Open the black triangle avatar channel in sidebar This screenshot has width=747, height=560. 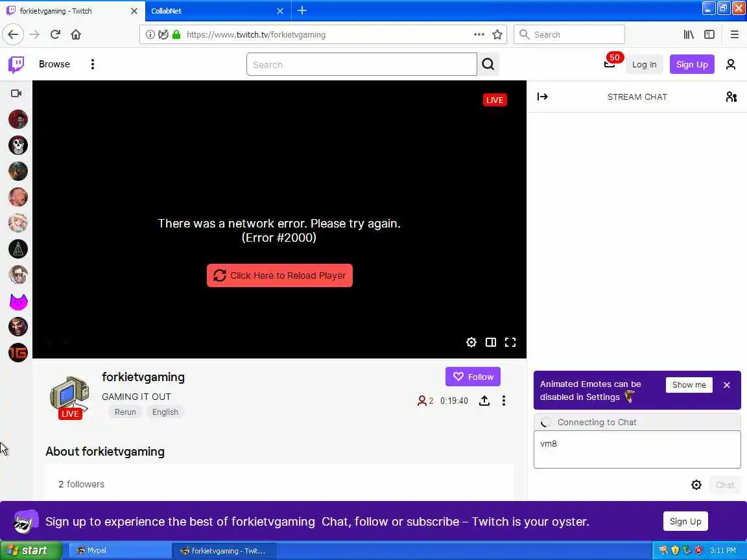[18, 249]
